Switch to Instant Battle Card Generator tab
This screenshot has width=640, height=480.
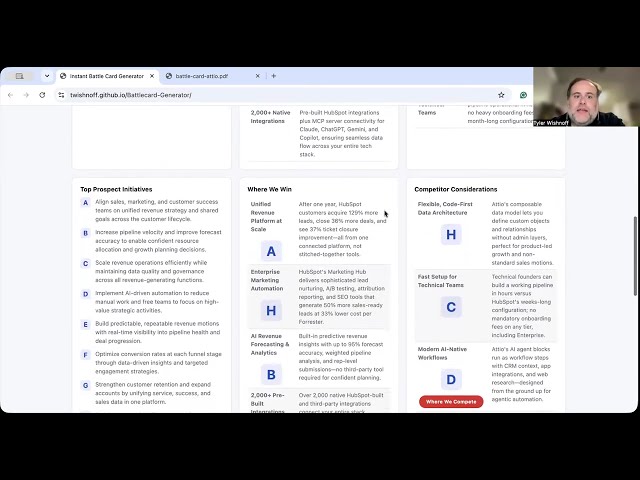[107, 76]
